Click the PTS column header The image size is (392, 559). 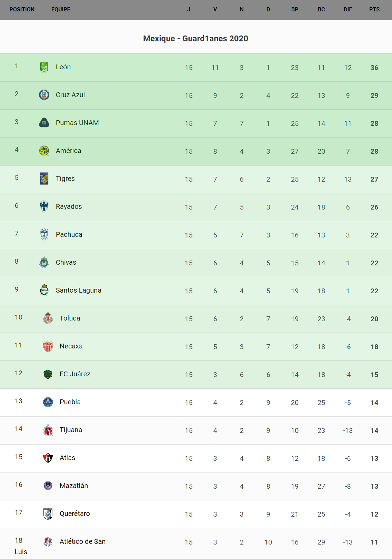374,10
